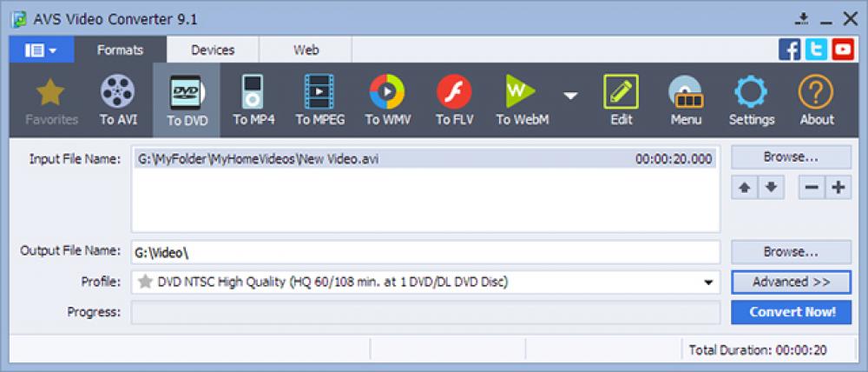This screenshot has height=372, width=868.
Task: Expand more formats arrow after To WebM
Action: (x=570, y=96)
